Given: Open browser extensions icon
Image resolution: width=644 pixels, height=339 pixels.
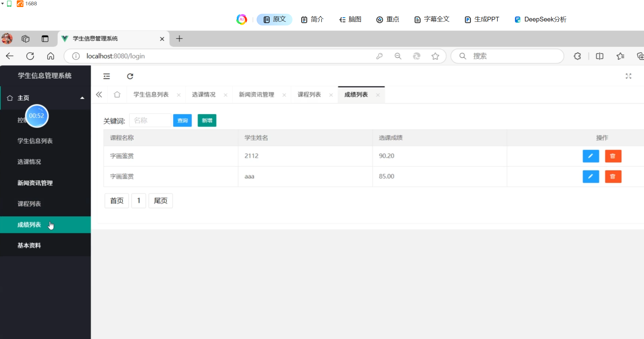Looking at the screenshot, I should point(577,56).
